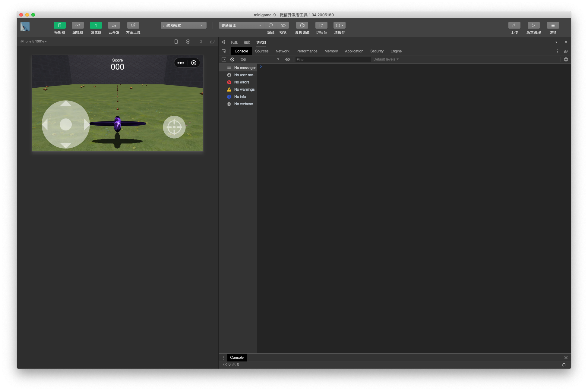
Task: Click the notification bell icon in status bar
Action: tap(564, 365)
